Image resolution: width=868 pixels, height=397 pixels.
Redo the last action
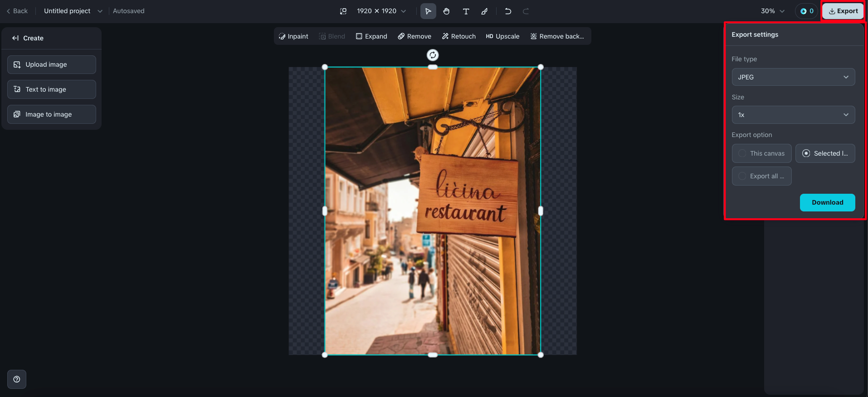(526, 11)
